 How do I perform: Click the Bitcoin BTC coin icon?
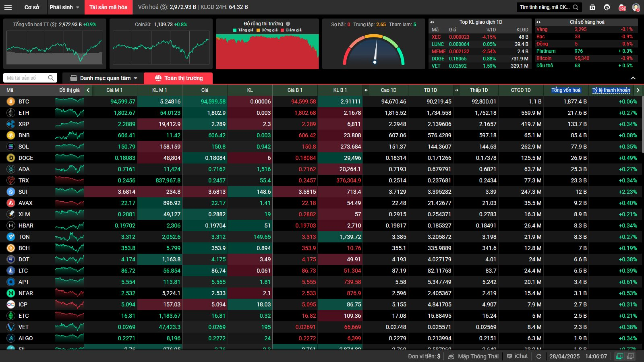click(11, 101)
